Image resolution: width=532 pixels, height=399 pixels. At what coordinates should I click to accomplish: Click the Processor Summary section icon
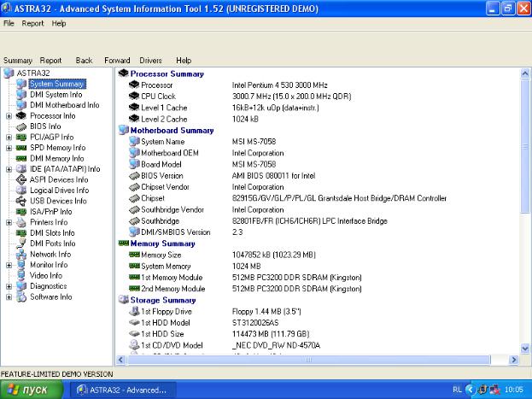tap(123, 74)
